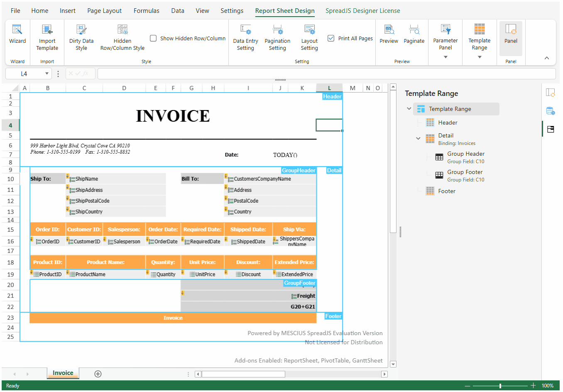563x392 pixels.
Task: Toggle the Panel button in ribbon
Action: [511, 34]
